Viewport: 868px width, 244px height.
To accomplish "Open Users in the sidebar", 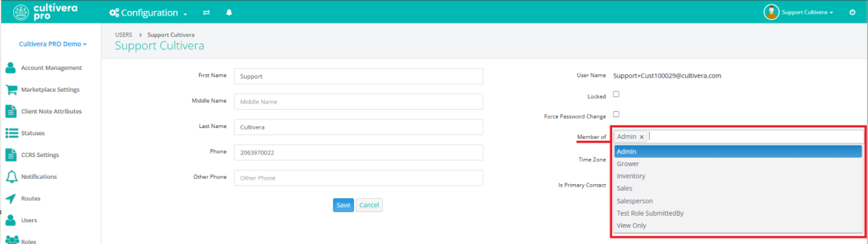I will point(29,220).
